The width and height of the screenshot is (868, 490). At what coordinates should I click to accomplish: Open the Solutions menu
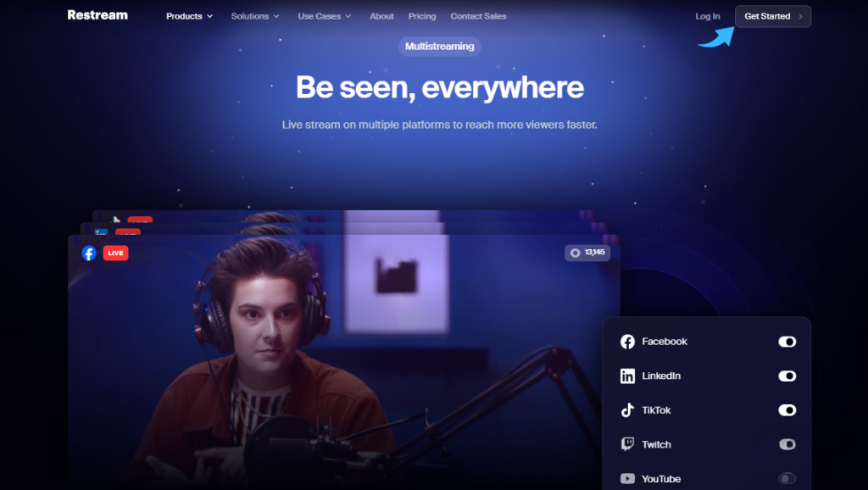254,15
